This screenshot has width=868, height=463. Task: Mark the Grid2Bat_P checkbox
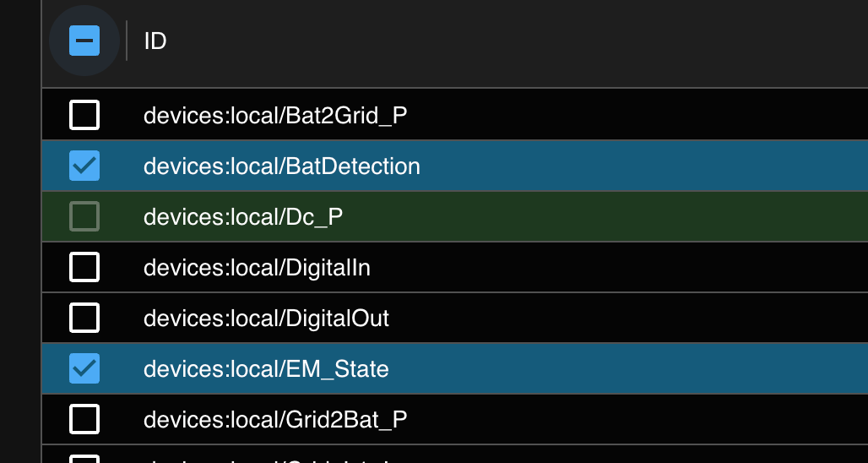pyautogui.click(x=84, y=419)
